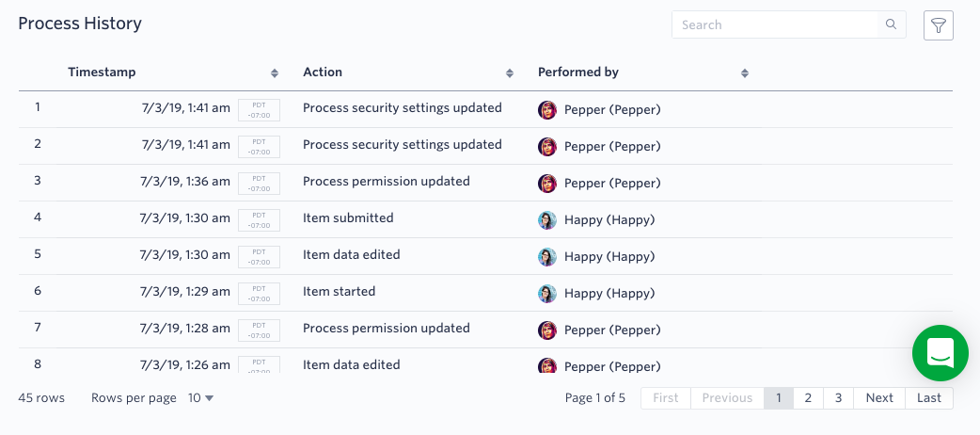
Task: Click Pepper's avatar in row 1
Action: [x=546, y=109]
